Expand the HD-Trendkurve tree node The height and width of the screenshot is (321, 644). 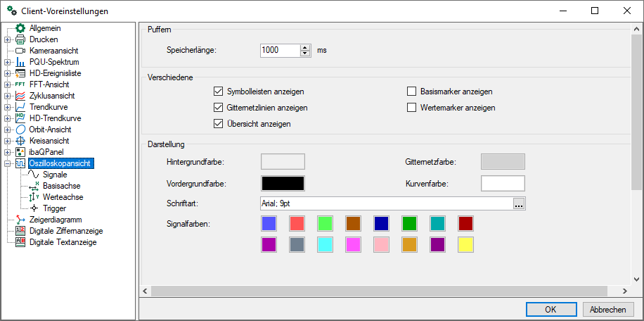(8, 118)
